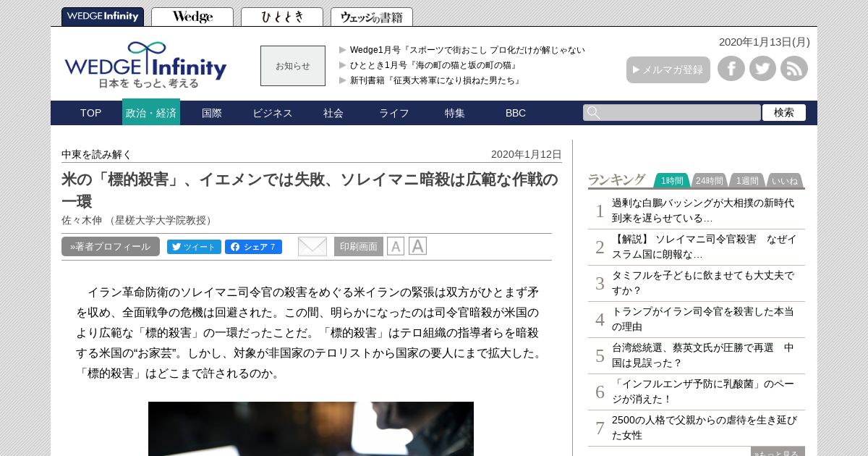Click the お知らせ box
868x456 pixels.
(x=293, y=66)
